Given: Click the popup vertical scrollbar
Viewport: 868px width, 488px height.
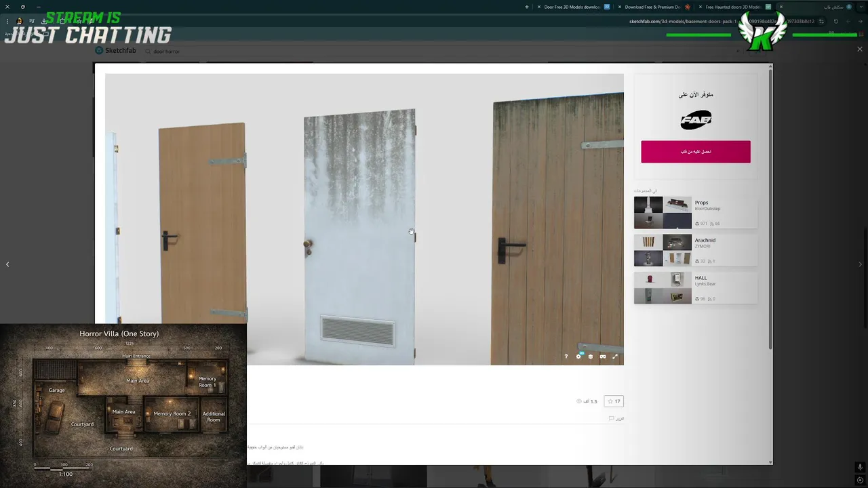Looking at the screenshot, I should (x=770, y=210).
